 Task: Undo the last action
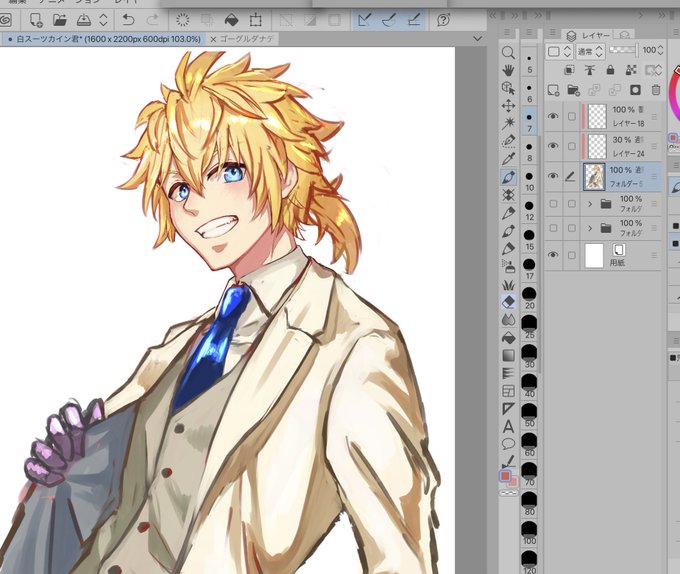128,20
